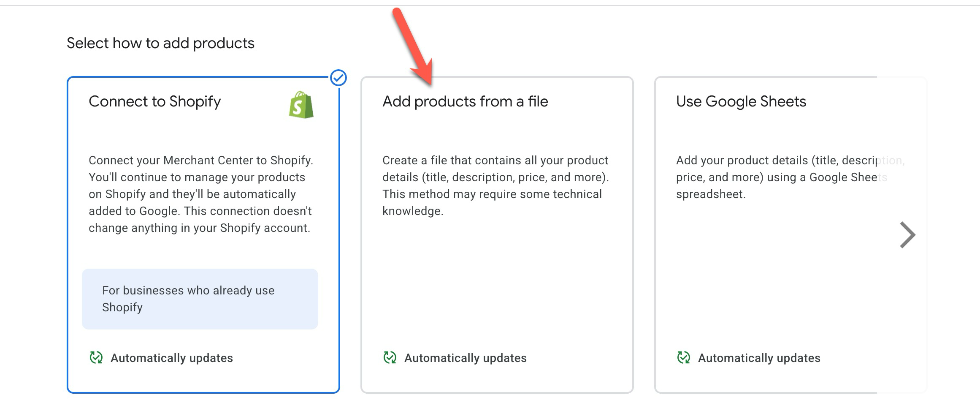
Task: Click the right chevron to show more options
Action: 907,234
